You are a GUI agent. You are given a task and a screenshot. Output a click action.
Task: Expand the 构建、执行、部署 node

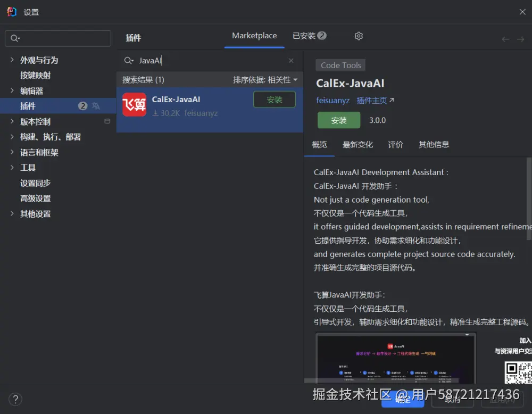[x=12, y=136]
